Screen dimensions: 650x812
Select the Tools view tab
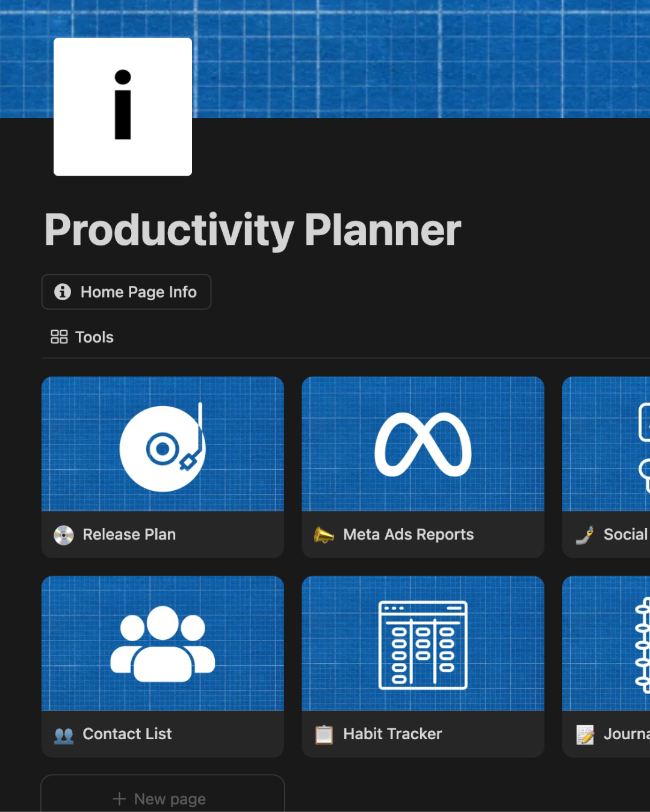pos(82,337)
